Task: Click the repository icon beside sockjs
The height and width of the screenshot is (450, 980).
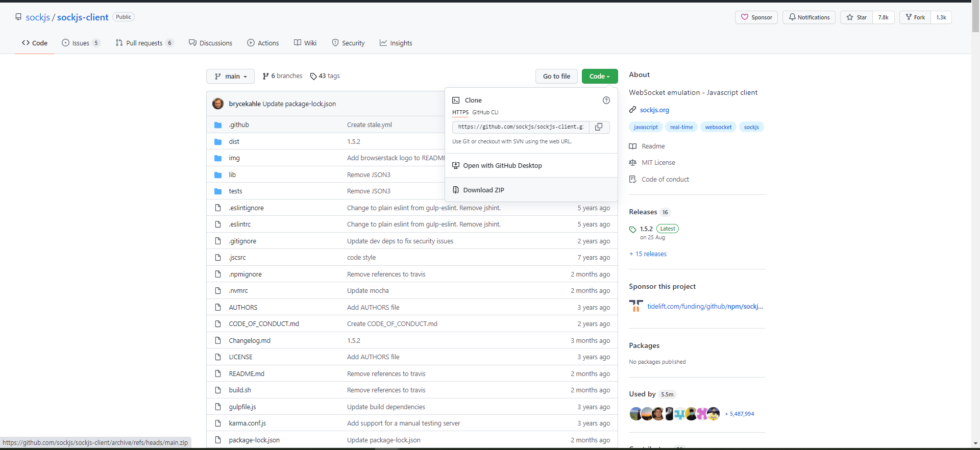Action: click(x=18, y=17)
